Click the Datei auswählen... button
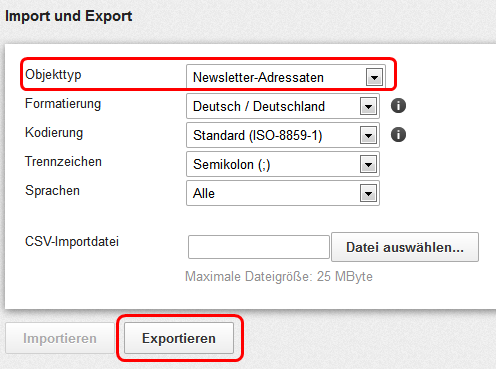This screenshot has width=496, height=370. (x=405, y=247)
